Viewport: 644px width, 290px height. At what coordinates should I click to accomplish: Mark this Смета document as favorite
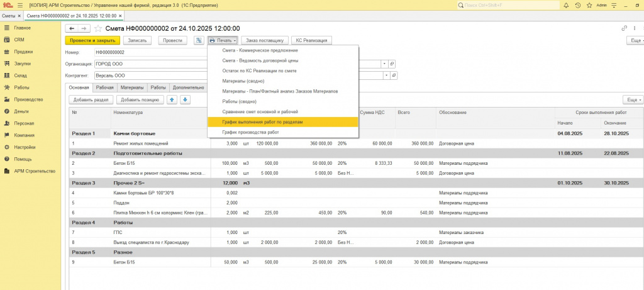[98, 28]
